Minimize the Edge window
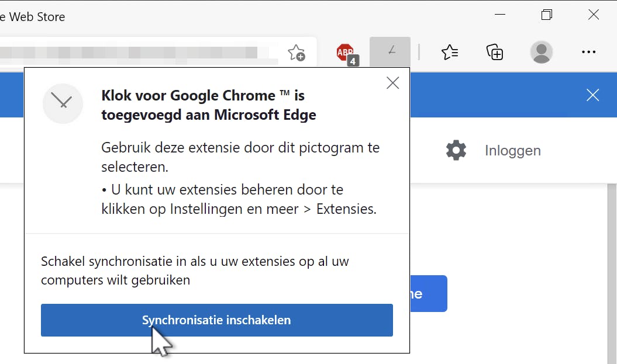This screenshot has width=617, height=364. click(x=499, y=15)
